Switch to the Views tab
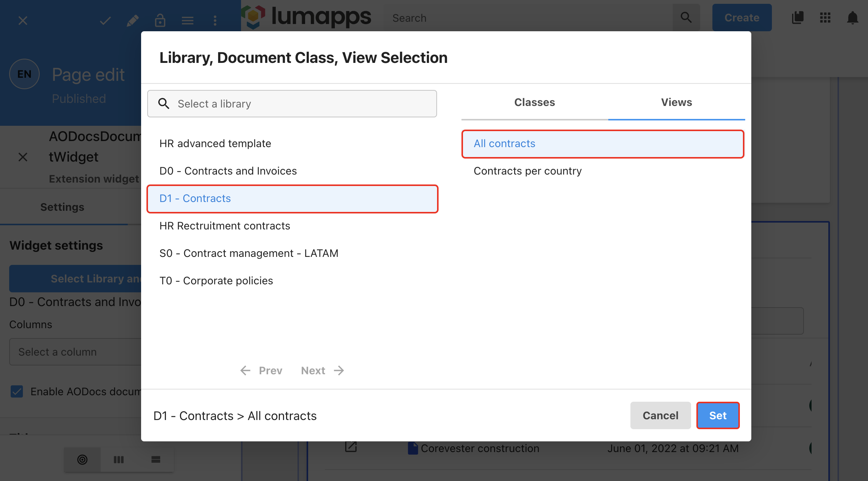 point(677,102)
